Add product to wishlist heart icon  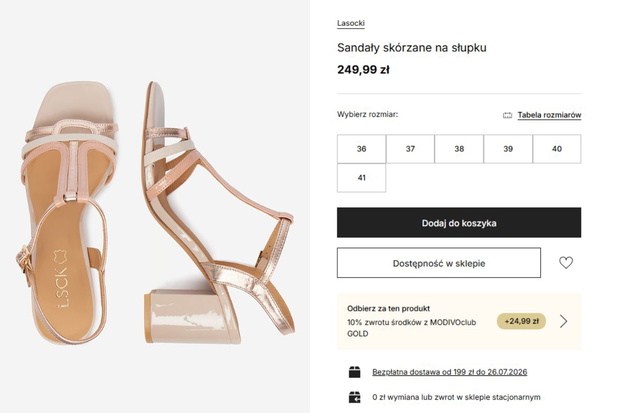point(565,263)
